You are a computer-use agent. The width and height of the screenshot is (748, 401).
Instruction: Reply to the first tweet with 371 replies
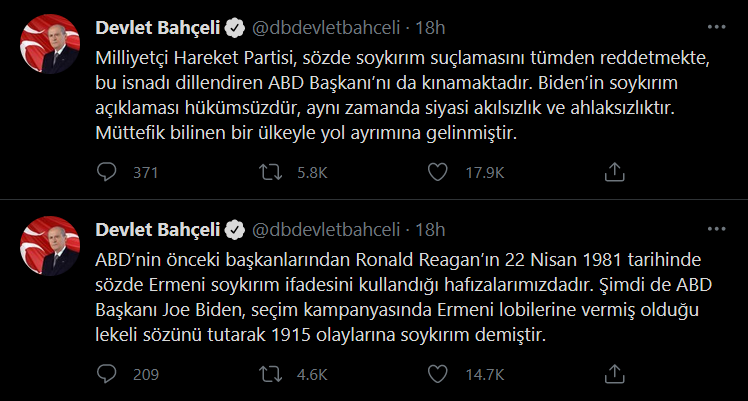tap(108, 172)
